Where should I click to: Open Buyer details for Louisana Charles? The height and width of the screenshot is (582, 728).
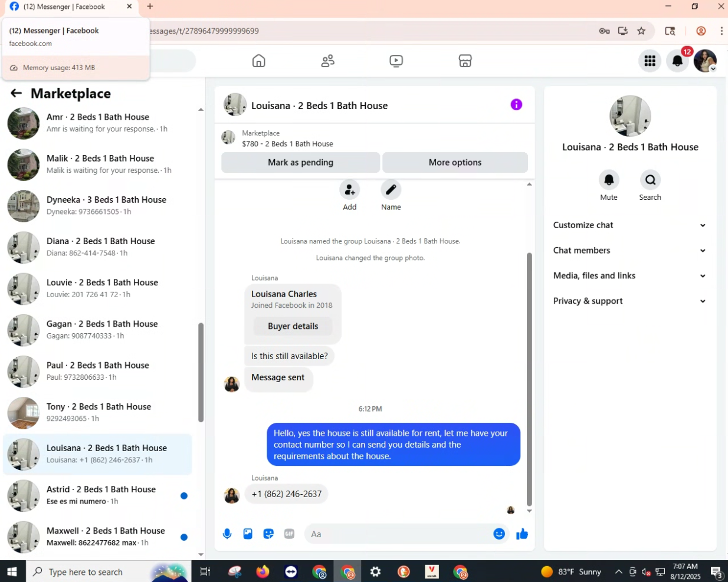[293, 326]
